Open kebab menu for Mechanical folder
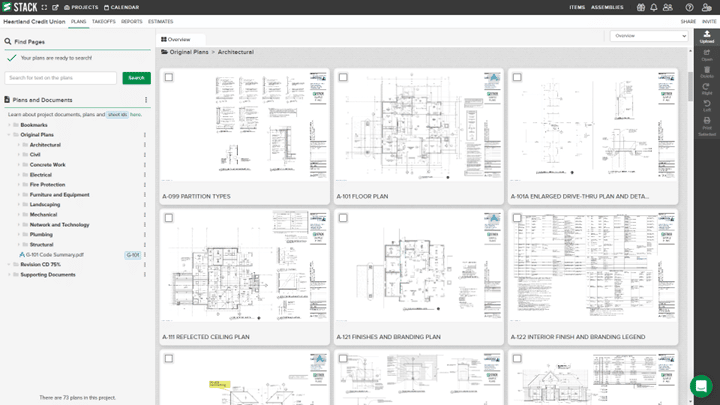Image resolution: width=720 pixels, height=405 pixels. coord(145,215)
